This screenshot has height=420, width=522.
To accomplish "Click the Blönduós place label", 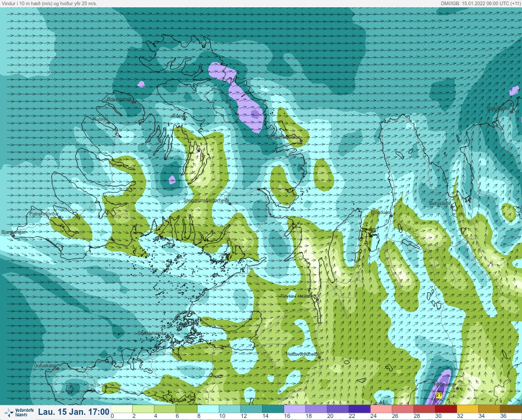I will pyautogui.click(x=381, y=212).
